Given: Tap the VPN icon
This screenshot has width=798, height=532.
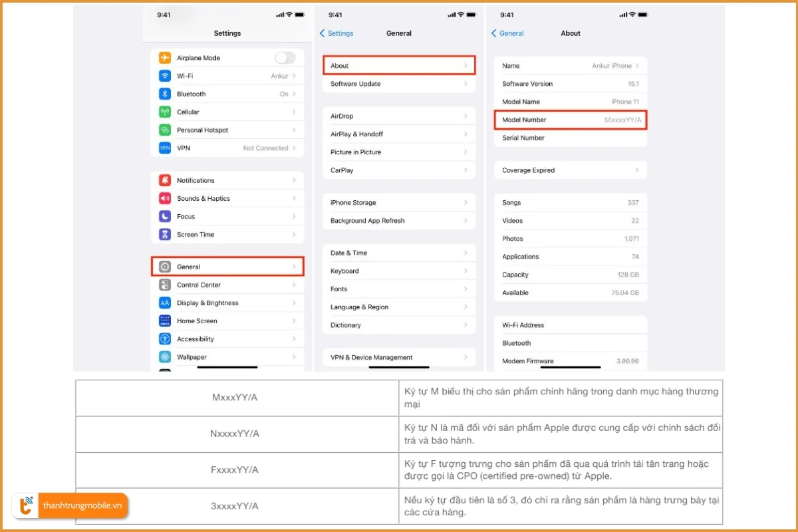Looking at the screenshot, I should pyautogui.click(x=165, y=148).
